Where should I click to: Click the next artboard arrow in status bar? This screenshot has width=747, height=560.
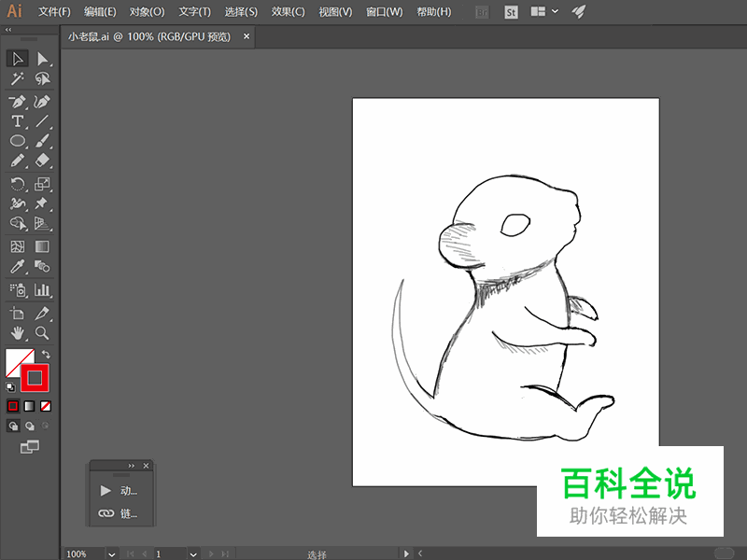210,553
